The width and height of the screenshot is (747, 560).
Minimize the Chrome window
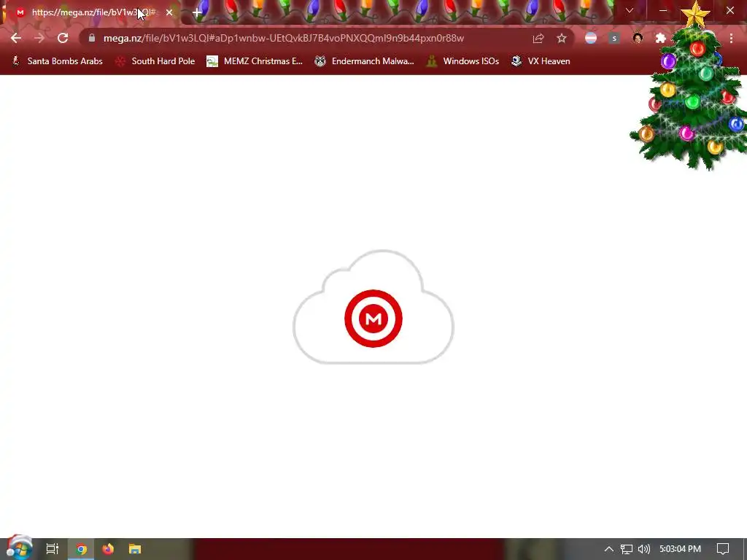click(x=663, y=10)
